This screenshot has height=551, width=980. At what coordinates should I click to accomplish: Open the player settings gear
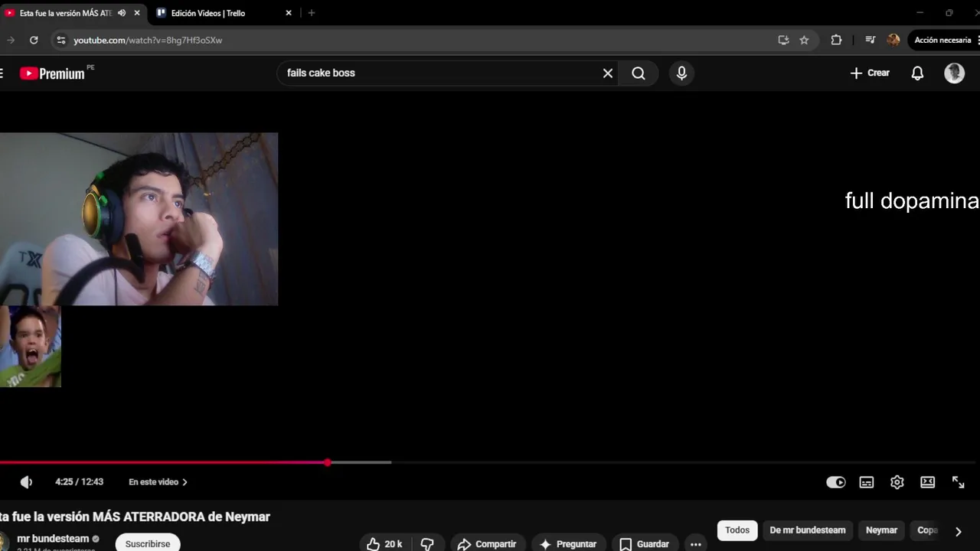pos(897,482)
